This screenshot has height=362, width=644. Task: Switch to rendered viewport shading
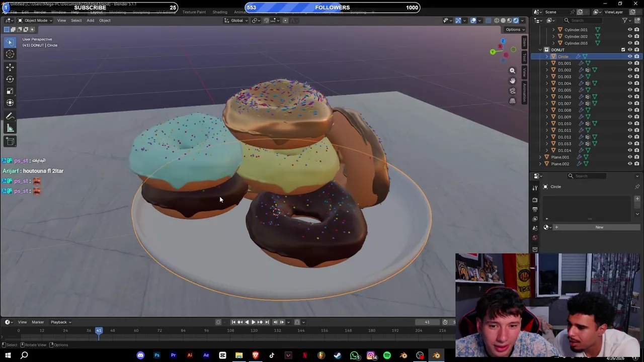[x=515, y=21]
